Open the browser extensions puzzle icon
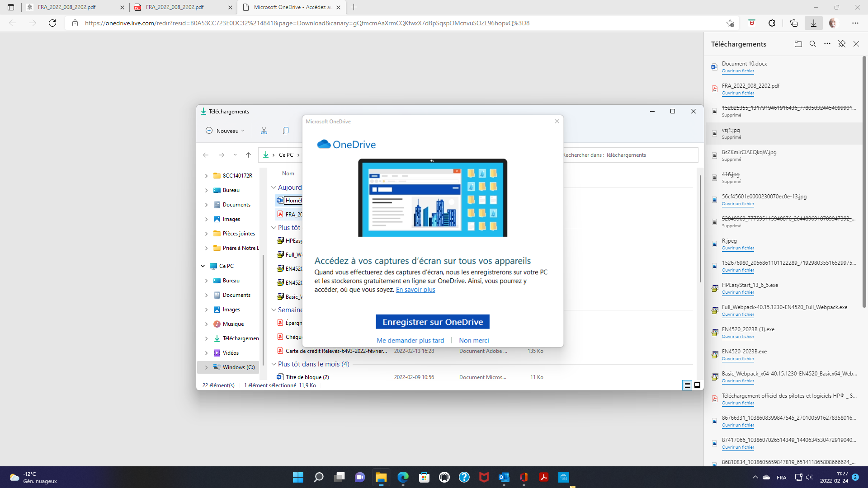The width and height of the screenshot is (868, 488). point(772,23)
